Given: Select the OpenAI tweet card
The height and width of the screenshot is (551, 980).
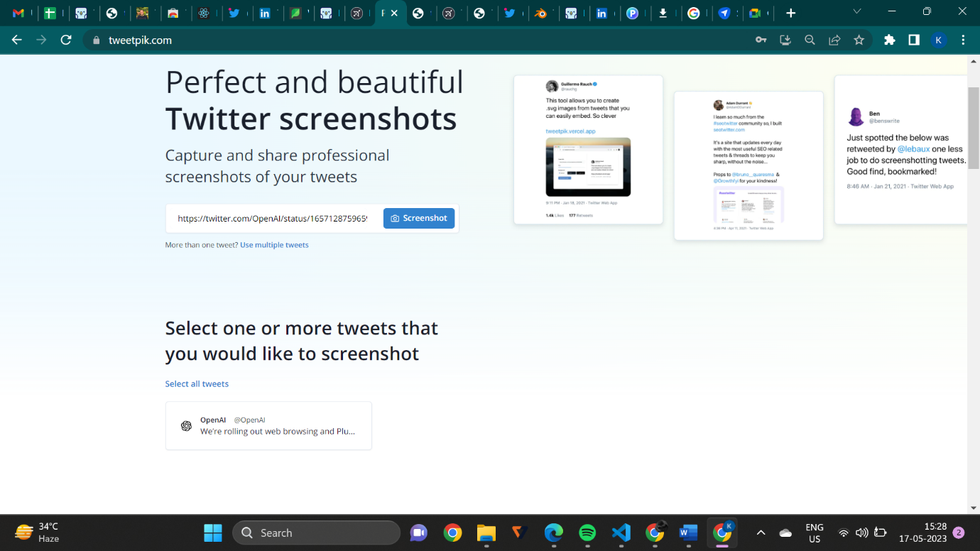Looking at the screenshot, I should [268, 426].
